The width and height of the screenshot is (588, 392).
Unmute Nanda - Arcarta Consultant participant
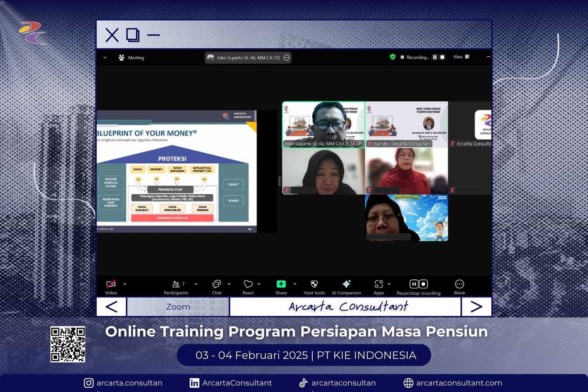tap(369, 144)
